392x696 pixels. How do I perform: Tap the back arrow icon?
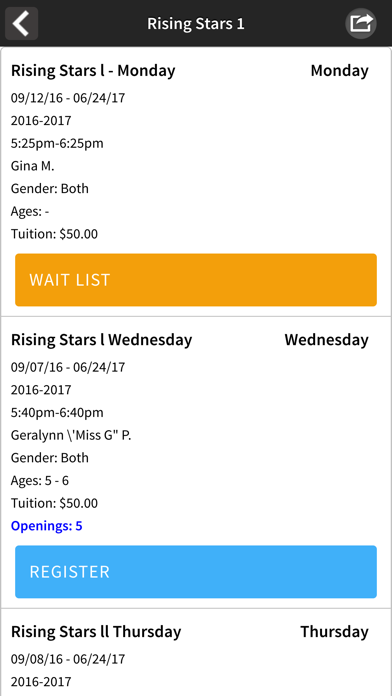tap(21, 24)
